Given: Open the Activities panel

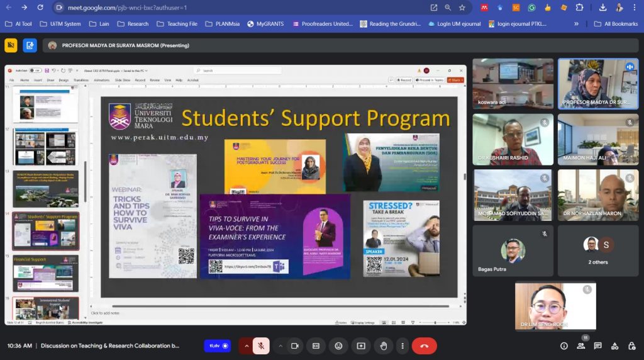Looking at the screenshot, I should coord(614,346).
